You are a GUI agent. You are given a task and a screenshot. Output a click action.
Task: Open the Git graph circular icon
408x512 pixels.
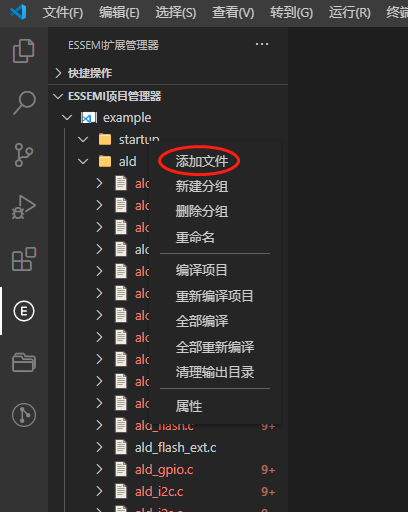pos(24,415)
